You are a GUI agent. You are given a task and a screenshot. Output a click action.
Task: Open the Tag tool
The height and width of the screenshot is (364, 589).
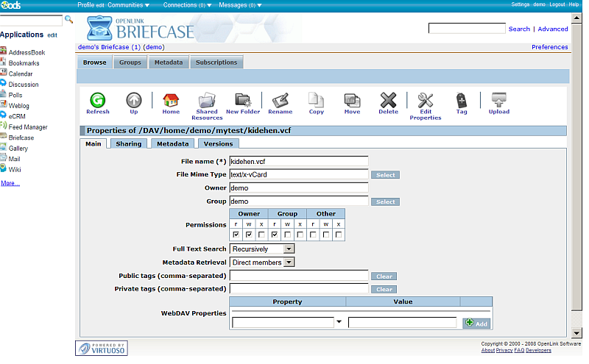click(x=462, y=101)
